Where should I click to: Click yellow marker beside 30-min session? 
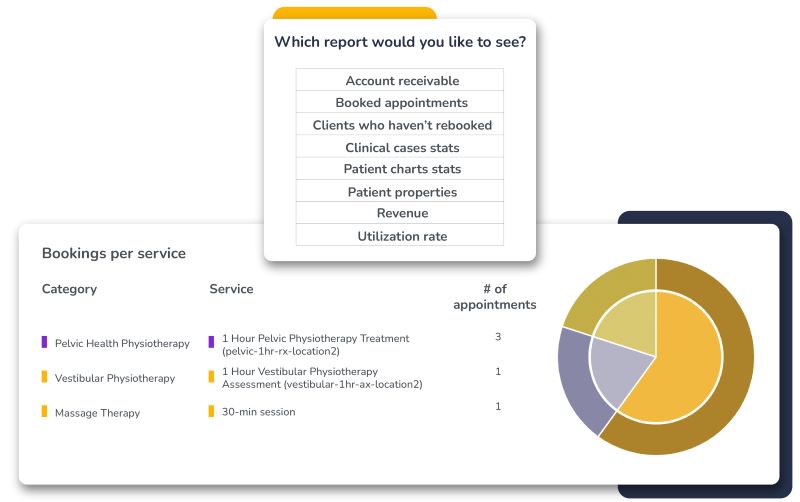211,411
